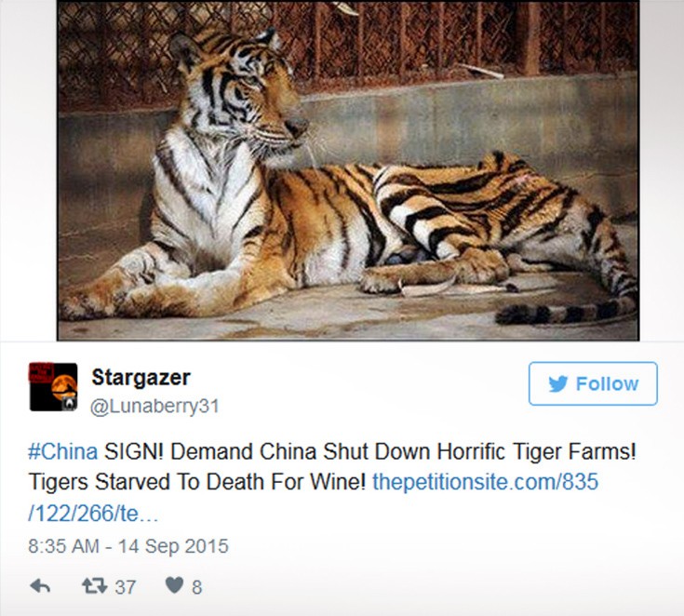Open the 8:35 AM - 14 Sep 2015 timestamp
Screen dimensions: 684x616
(128, 546)
